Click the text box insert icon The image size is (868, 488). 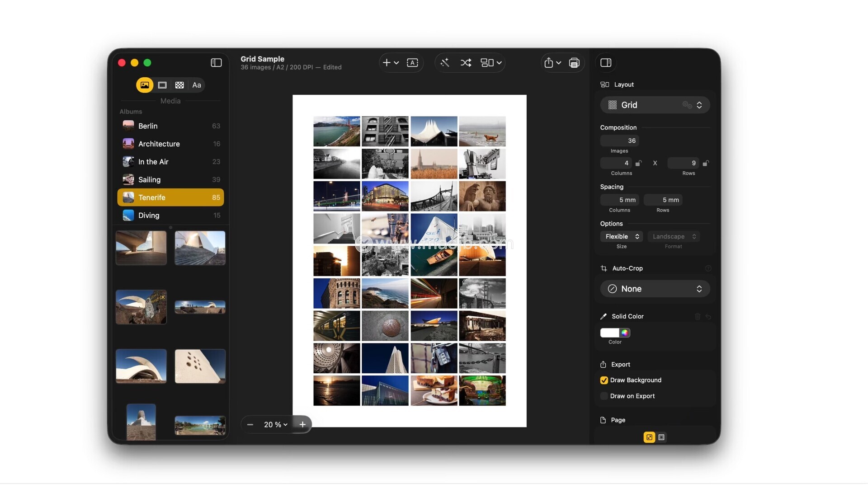[412, 63]
